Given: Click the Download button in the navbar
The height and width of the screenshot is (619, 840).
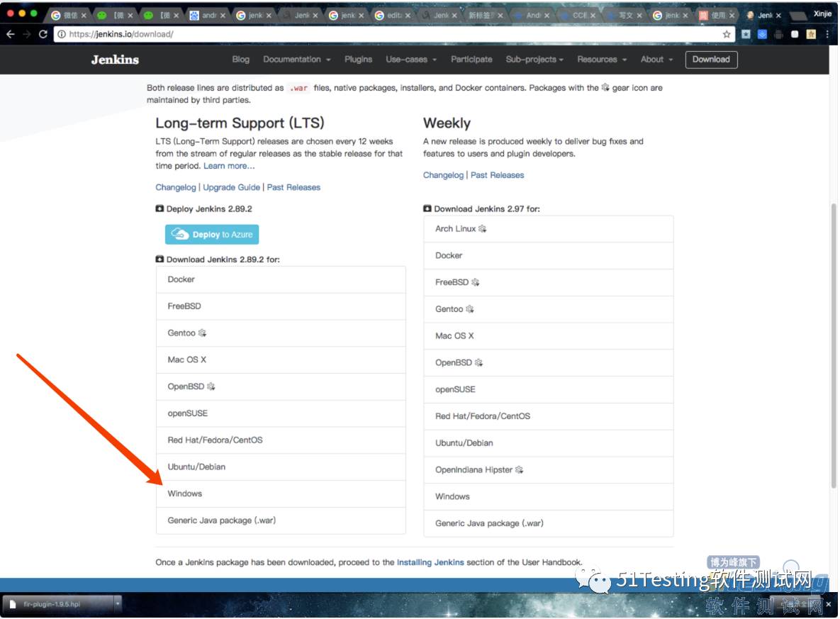Looking at the screenshot, I should [x=711, y=60].
